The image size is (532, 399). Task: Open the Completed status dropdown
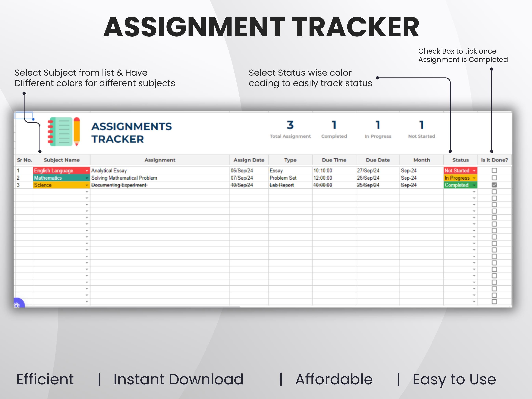click(x=474, y=185)
